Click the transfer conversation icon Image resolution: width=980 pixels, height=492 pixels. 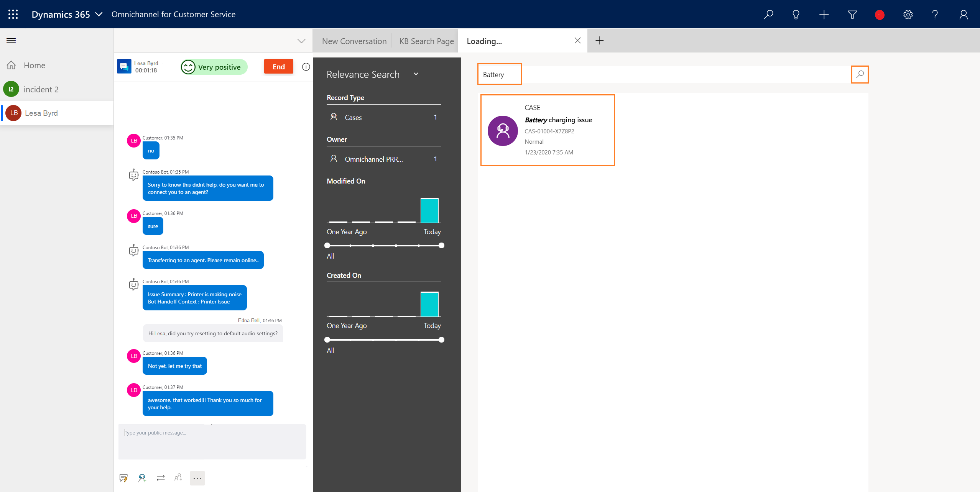click(161, 477)
